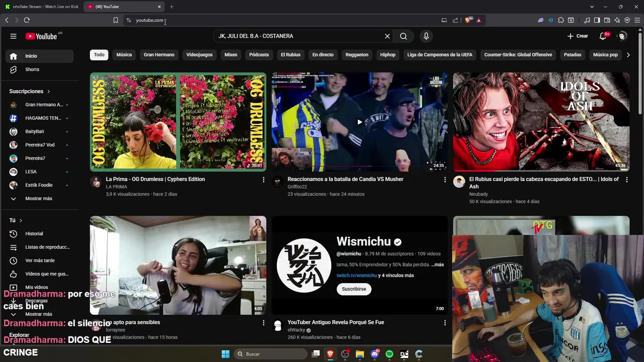Screen dimensions: 644x362
Task: Open the Brave VPN shield icon
Action: [627, 20]
